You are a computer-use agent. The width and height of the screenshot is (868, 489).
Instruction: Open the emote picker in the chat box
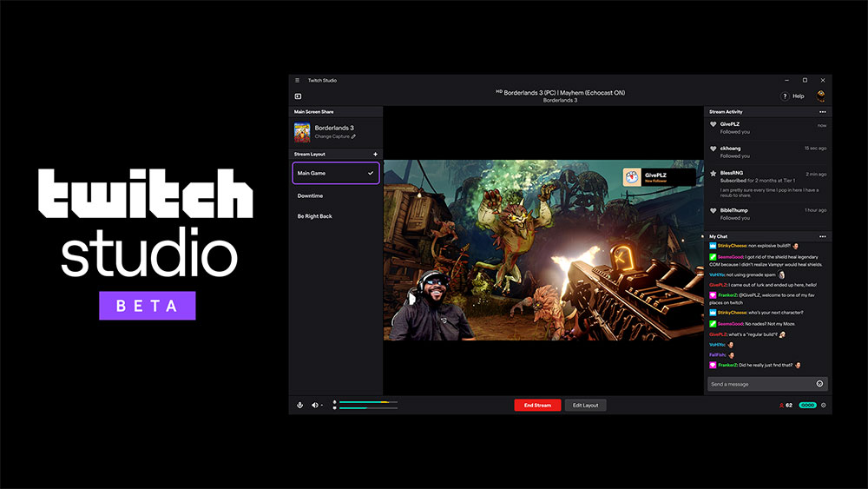point(820,384)
